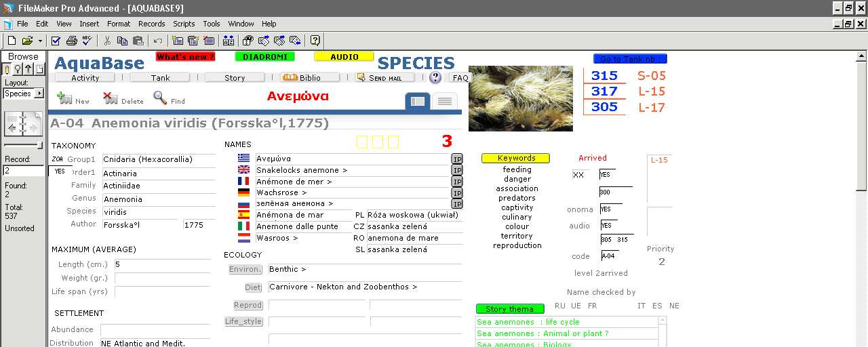Open a file via folder icon
The width and height of the screenshot is (868, 347).
click(x=26, y=41)
